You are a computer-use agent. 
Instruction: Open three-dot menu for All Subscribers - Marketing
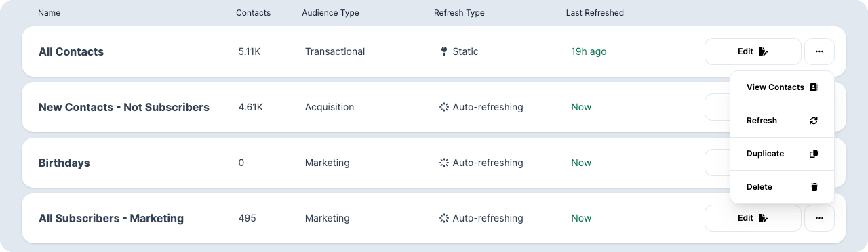819,218
